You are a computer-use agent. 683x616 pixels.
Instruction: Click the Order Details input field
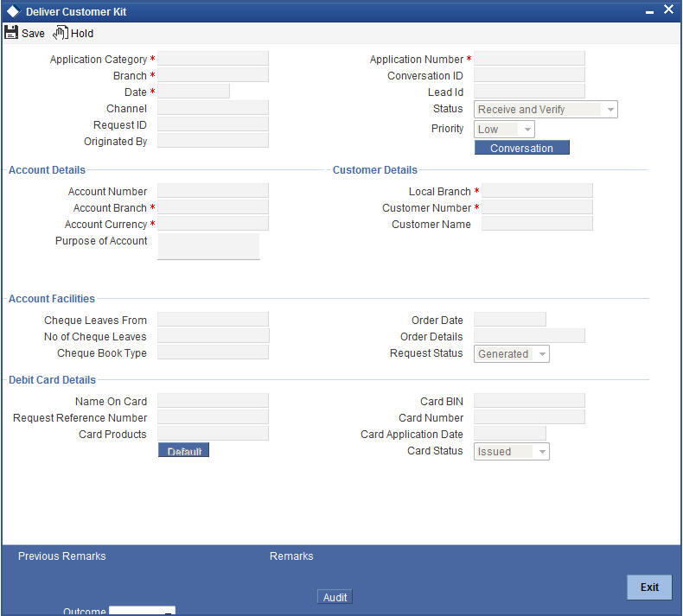pyautogui.click(x=529, y=336)
